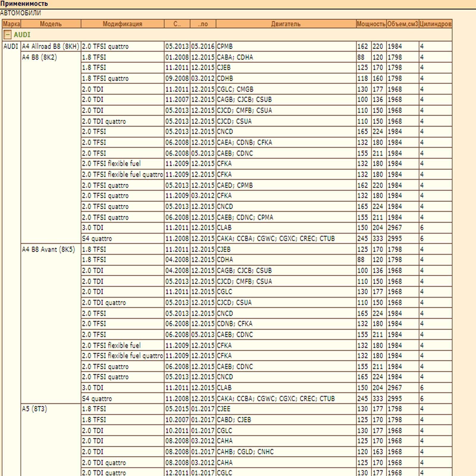Click the Применимость section title
Screen dimensions: 476x476
click(x=24, y=4)
